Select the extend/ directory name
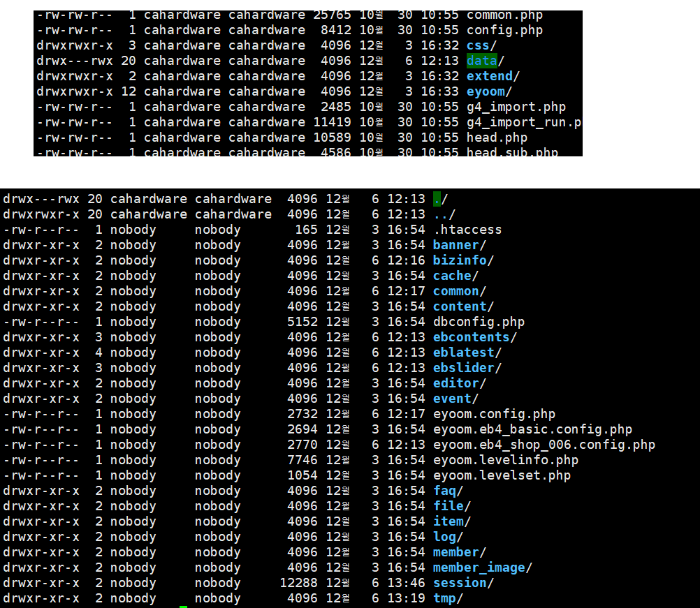 pyautogui.click(x=493, y=76)
